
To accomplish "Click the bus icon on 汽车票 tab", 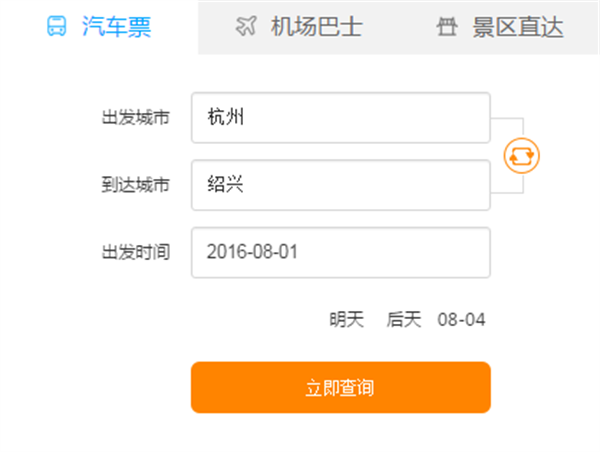I will (59, 27).
